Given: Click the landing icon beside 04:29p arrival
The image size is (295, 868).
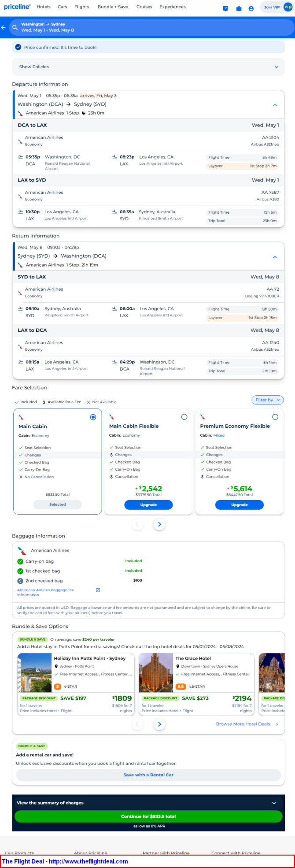Looking at the screenshot, I should tap(115, 362).
